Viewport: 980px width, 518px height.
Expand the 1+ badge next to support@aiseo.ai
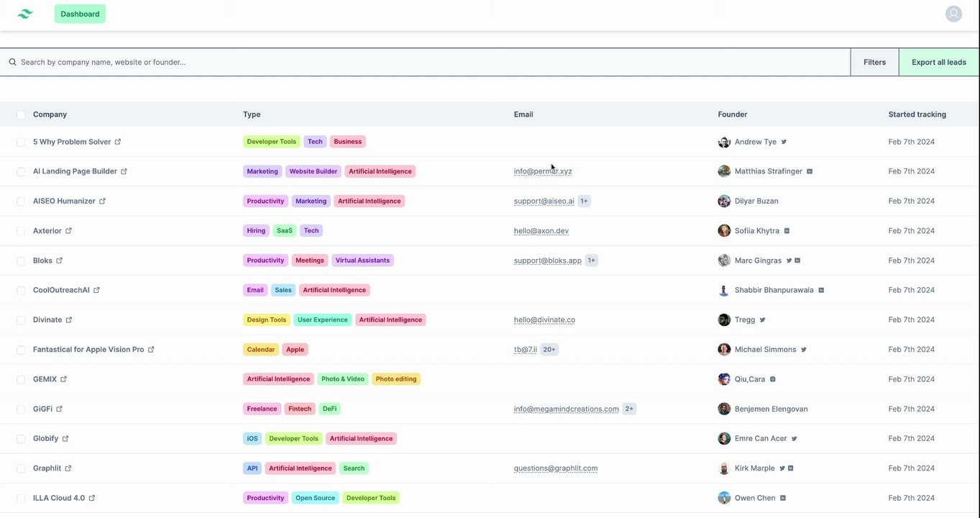[x=584, y=201]
